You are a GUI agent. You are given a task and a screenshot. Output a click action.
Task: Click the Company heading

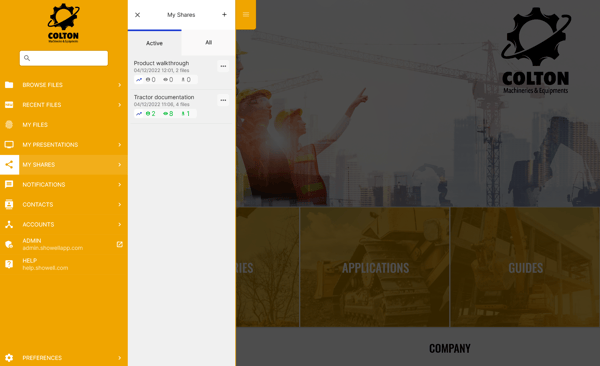tap(450, 348)
